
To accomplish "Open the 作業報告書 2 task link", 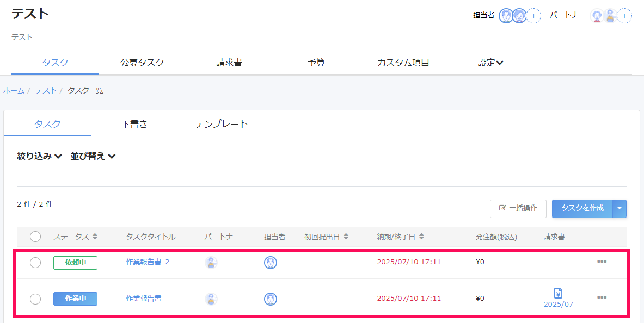I will pyautogui.click(x=148, y=262).
